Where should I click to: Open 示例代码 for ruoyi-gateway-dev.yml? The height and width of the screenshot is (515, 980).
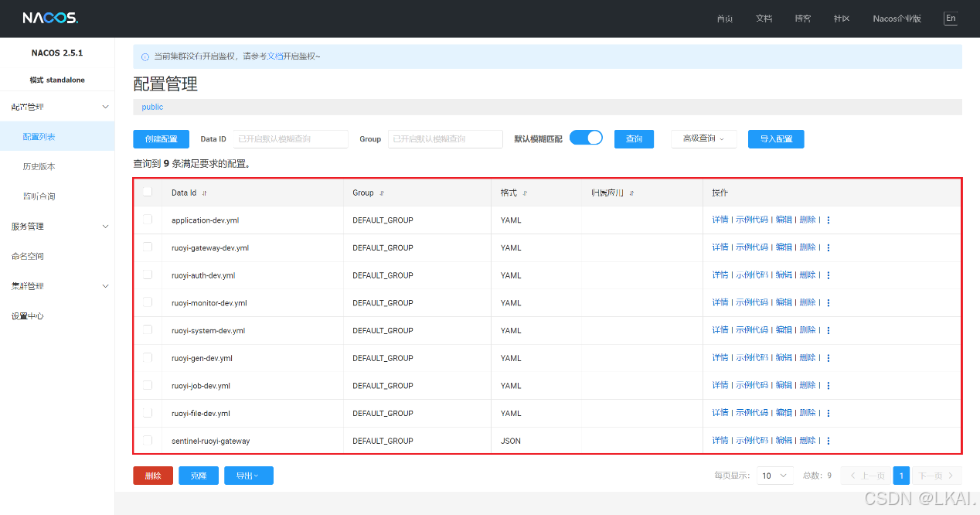pos(752,247)
